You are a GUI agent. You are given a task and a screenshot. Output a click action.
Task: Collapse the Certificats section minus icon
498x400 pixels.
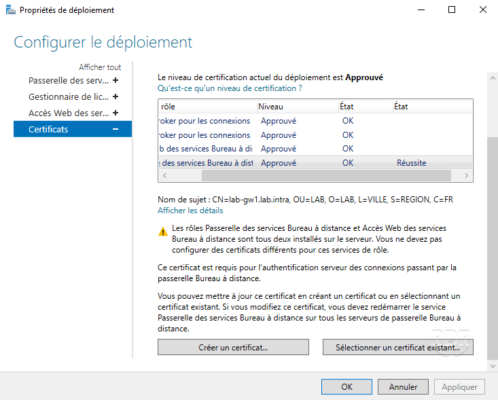[116, 129]
